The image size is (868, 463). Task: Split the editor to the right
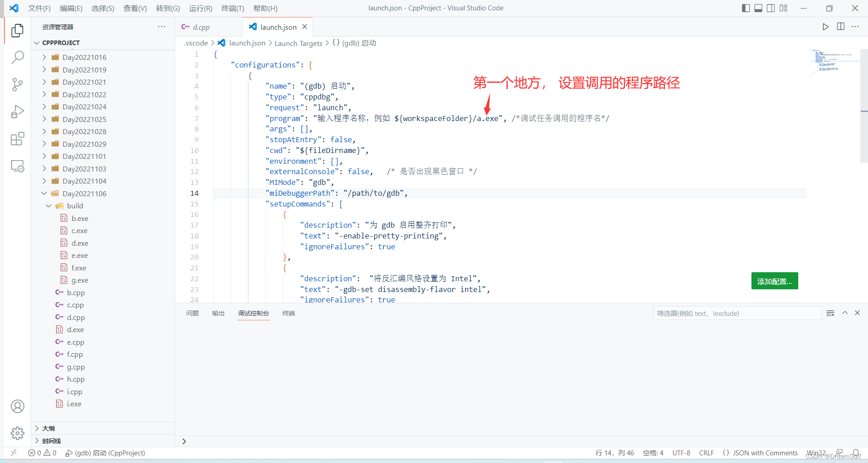[841, 27]
